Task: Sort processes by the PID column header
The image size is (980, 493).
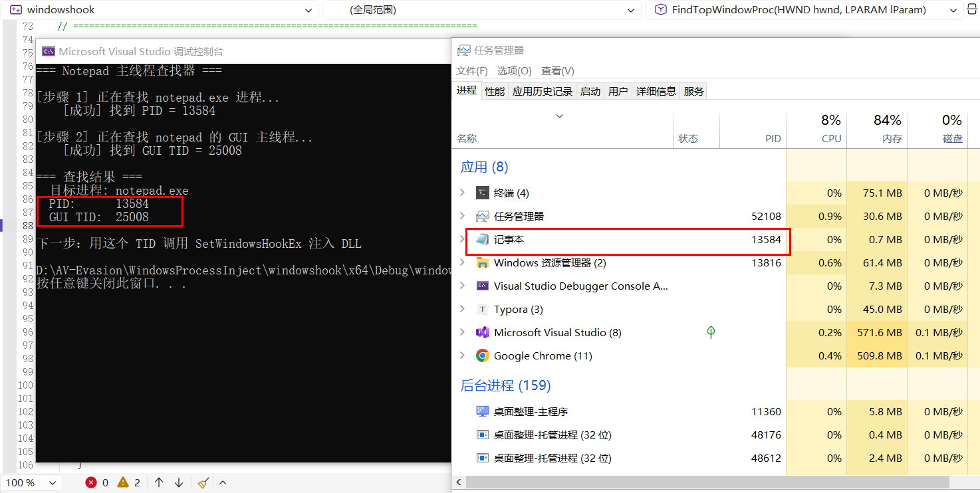Action: point(753,130)
